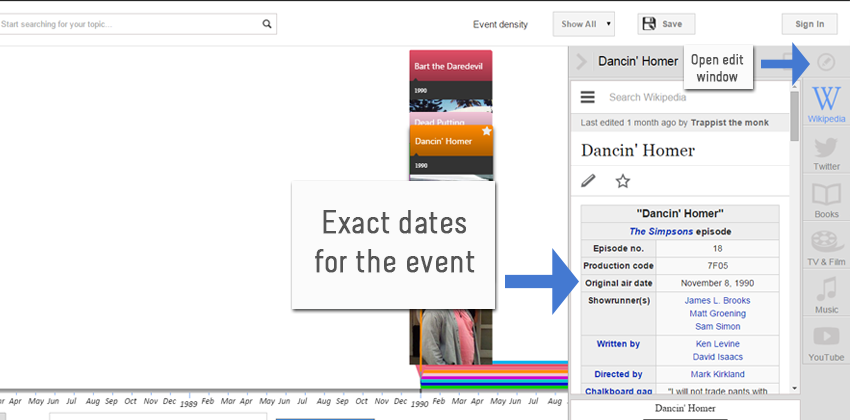
Task: Collapse side panel with chevron arrow
Action: click(x=582, y=62)
